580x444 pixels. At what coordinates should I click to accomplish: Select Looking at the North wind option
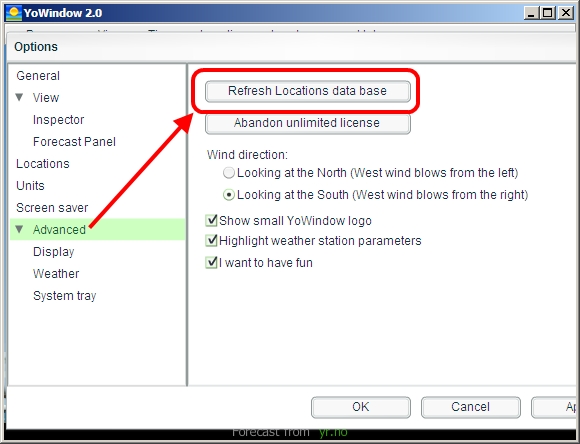(229, 173)
